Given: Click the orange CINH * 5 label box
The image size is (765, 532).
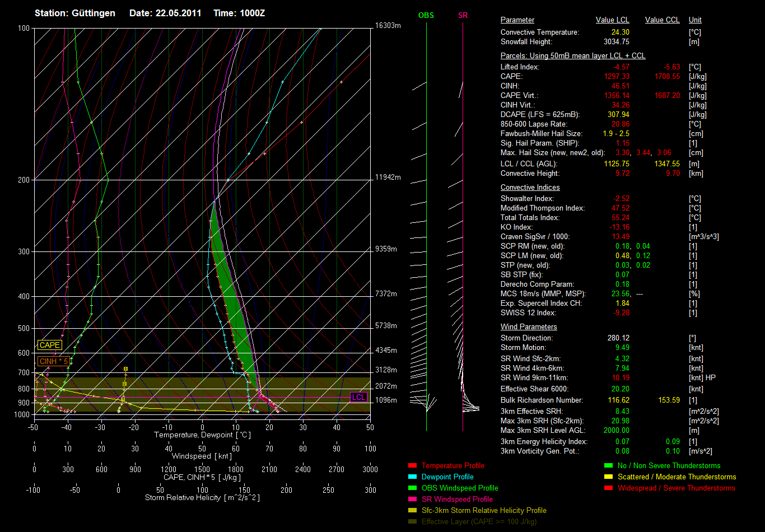Looking at the screenshot, I should (54, 361).
